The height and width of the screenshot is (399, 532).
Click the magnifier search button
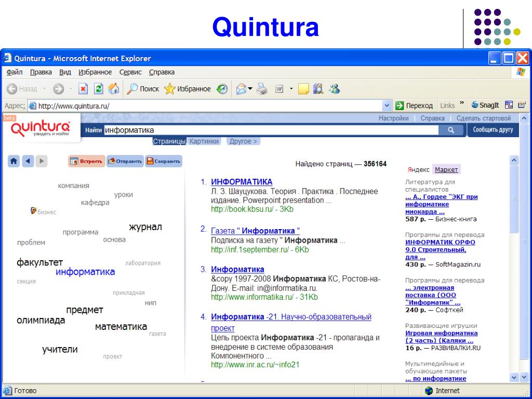(450, 130)
